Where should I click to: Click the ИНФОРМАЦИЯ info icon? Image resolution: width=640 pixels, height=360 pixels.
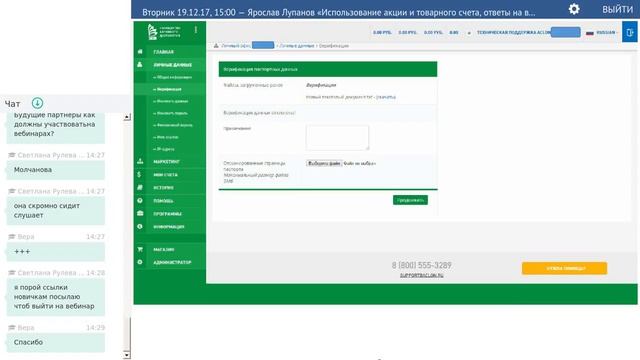pos(140,226)
